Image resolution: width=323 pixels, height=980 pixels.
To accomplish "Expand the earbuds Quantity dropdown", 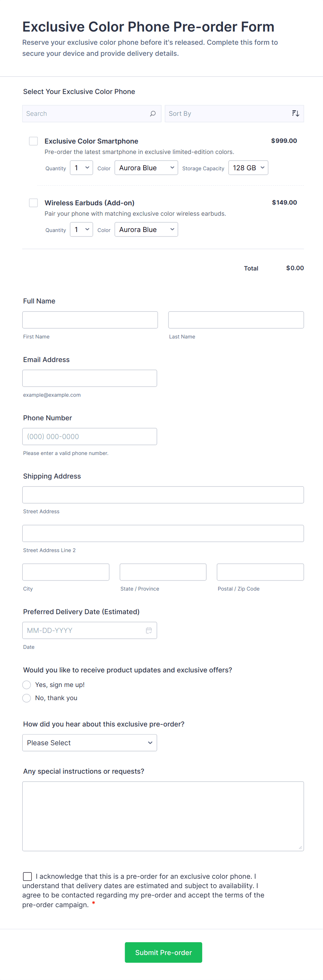I will point(82,230).
